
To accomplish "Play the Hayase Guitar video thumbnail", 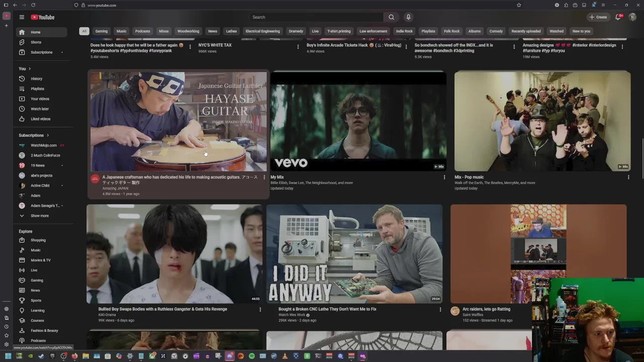I will [x=179, y=122].
